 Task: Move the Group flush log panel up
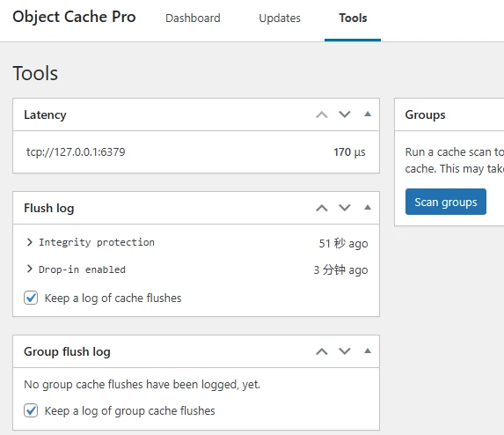click(322, 351)
